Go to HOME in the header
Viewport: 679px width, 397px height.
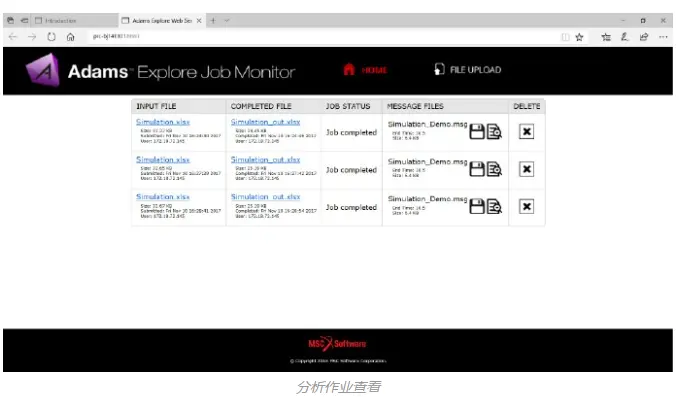(365, 70)
